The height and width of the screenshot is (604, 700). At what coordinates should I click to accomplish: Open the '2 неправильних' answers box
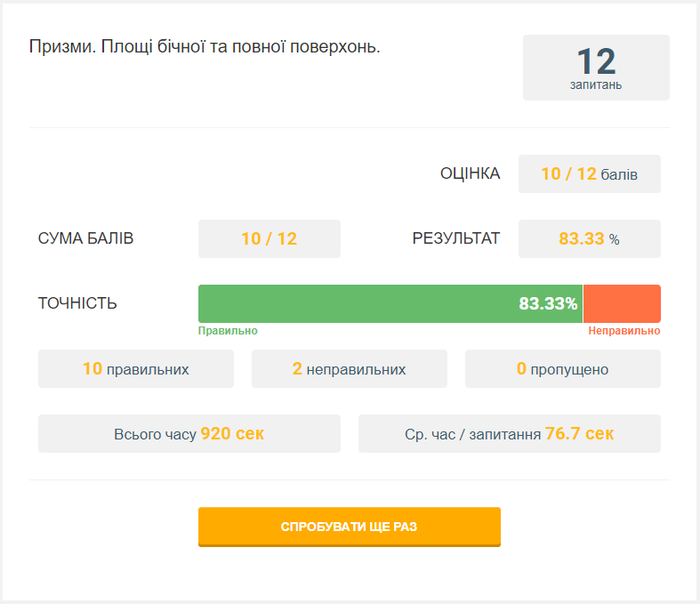click(350, 368)
